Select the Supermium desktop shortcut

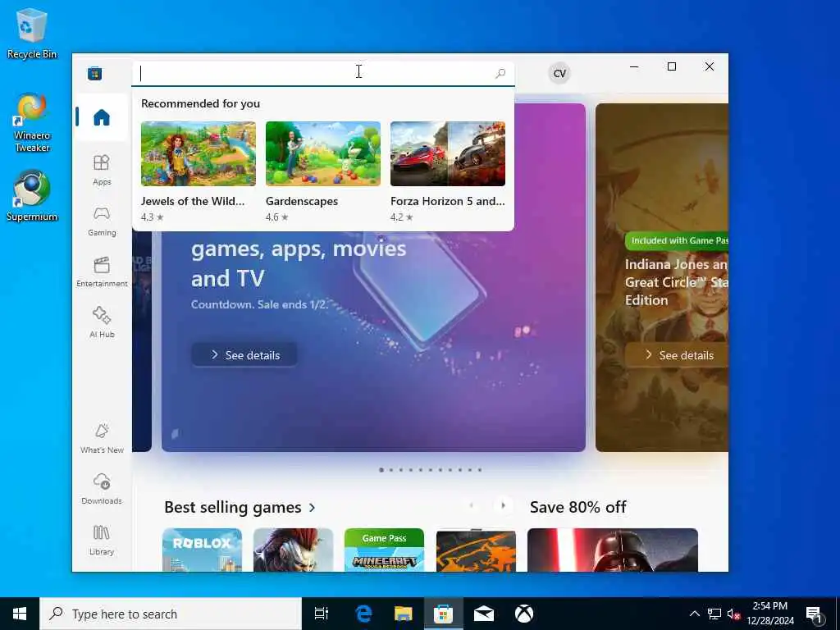click(x=32, y=195)
